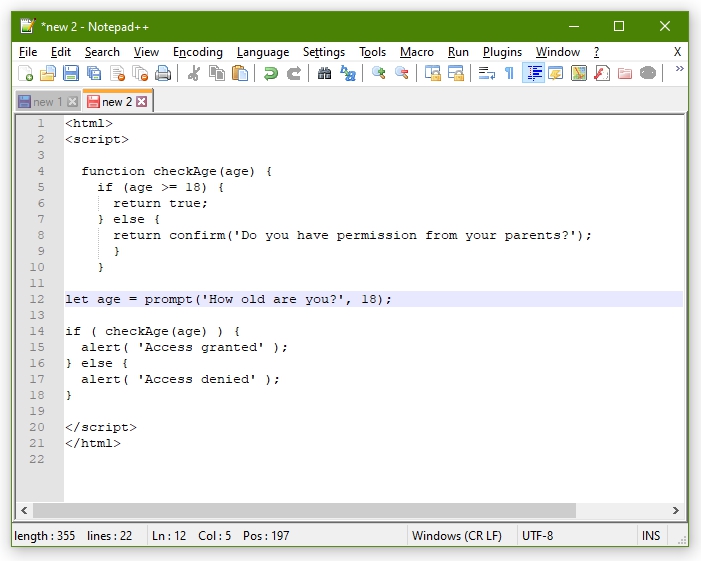Open the Plugins menu
Image resolution: width=701 pixels, height=561 pixels.
pos(502,52)
